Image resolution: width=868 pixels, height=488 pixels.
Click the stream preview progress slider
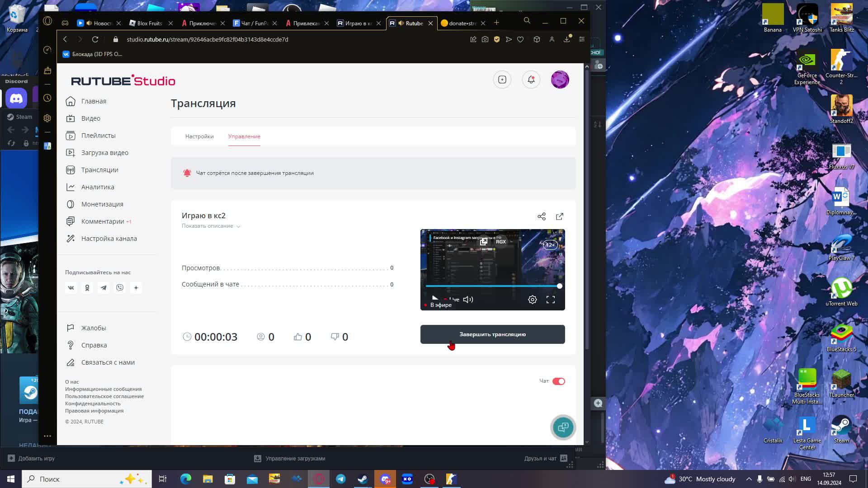(492, 286)
